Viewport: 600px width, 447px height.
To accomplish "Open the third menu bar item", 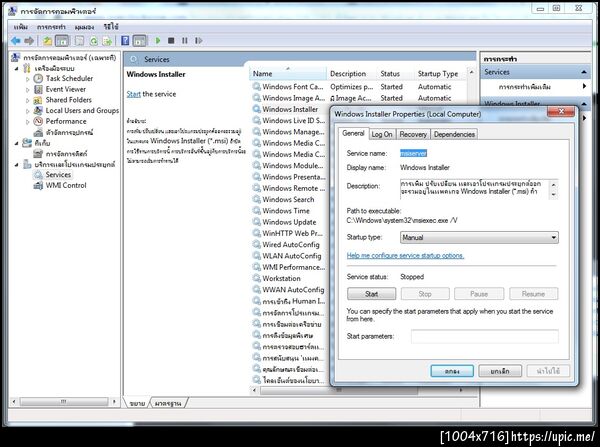I will (84, 27).
